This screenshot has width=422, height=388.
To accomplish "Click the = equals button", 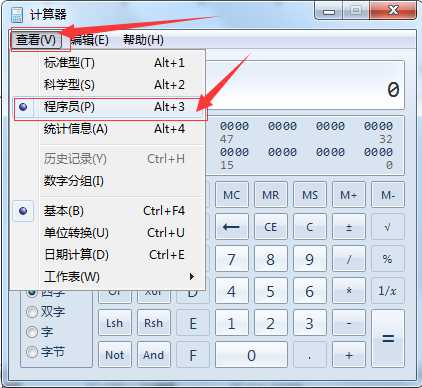I will click(388, 339).
